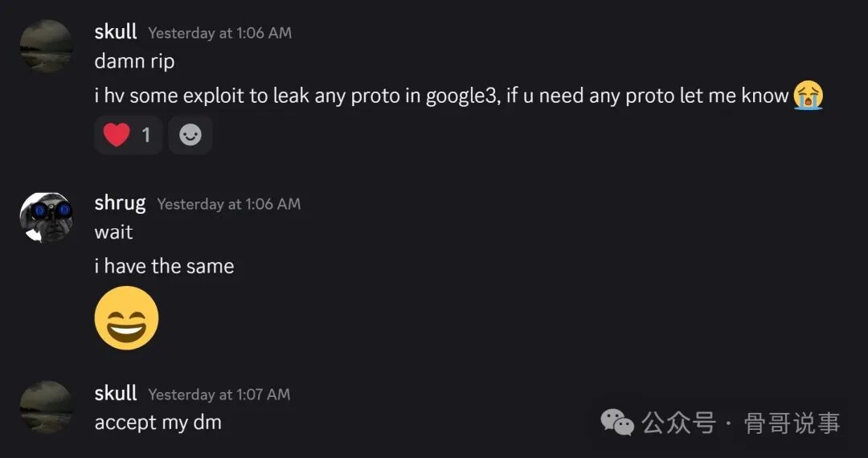868x458 pixels.
Task: Click the username skull at top
Action: click(116, 32)
